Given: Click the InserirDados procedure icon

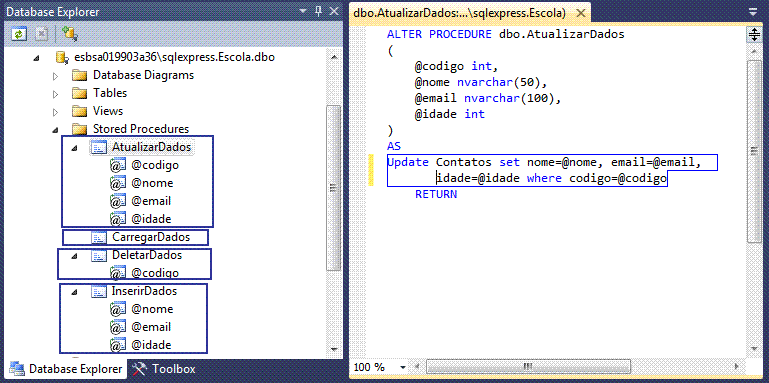Looking at the screenshot, I should click(x=99, y=291).
